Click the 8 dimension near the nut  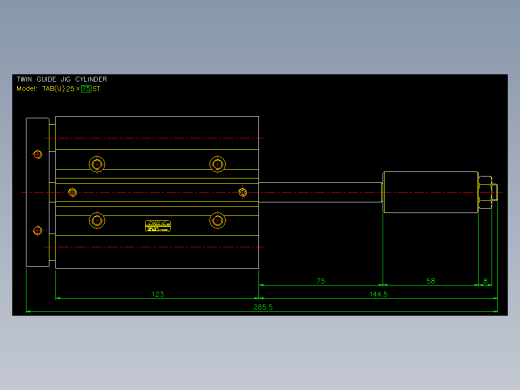485,281
